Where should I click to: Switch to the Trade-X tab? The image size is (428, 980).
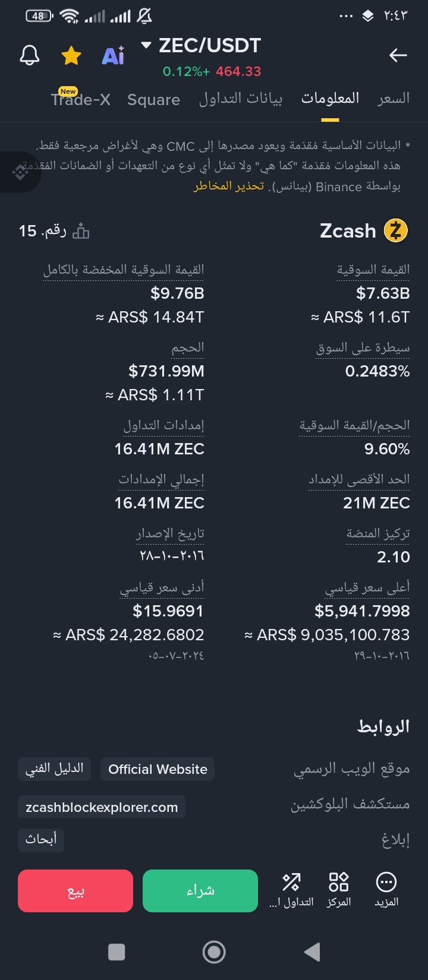80,99
